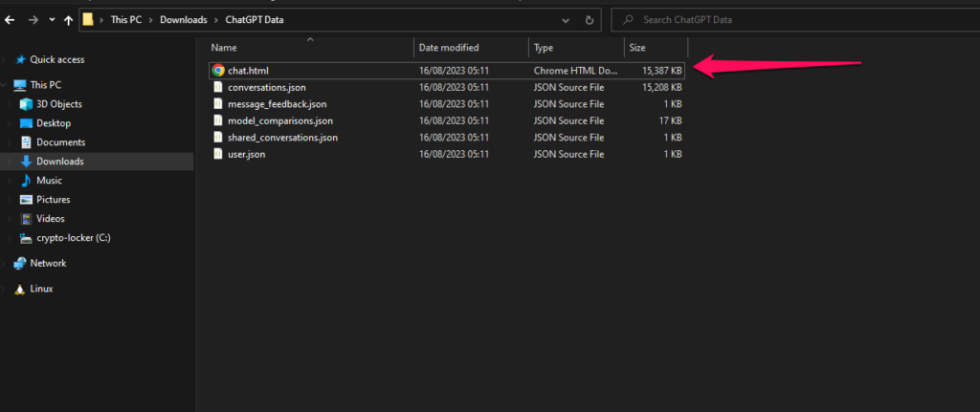Go back using the back arrow
Viewport: 980px width, 412px height.
(x=10, y=20)
